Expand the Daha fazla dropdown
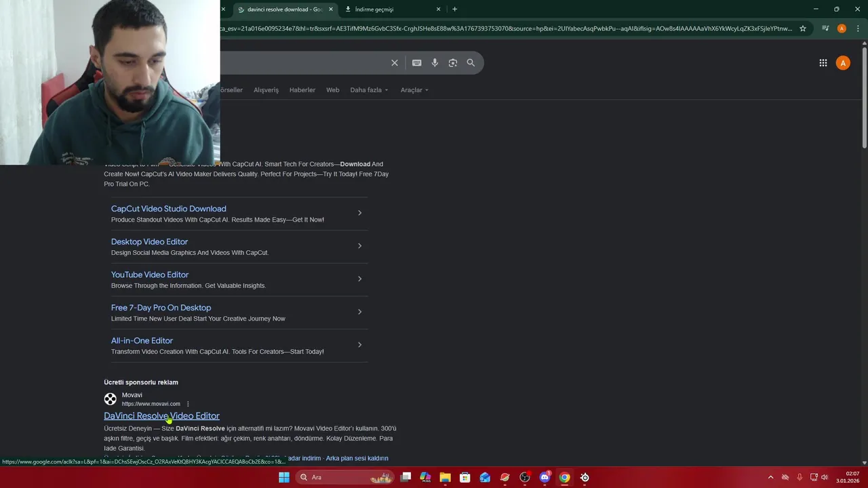The image size is (868, 488). (x=370, y=90)
